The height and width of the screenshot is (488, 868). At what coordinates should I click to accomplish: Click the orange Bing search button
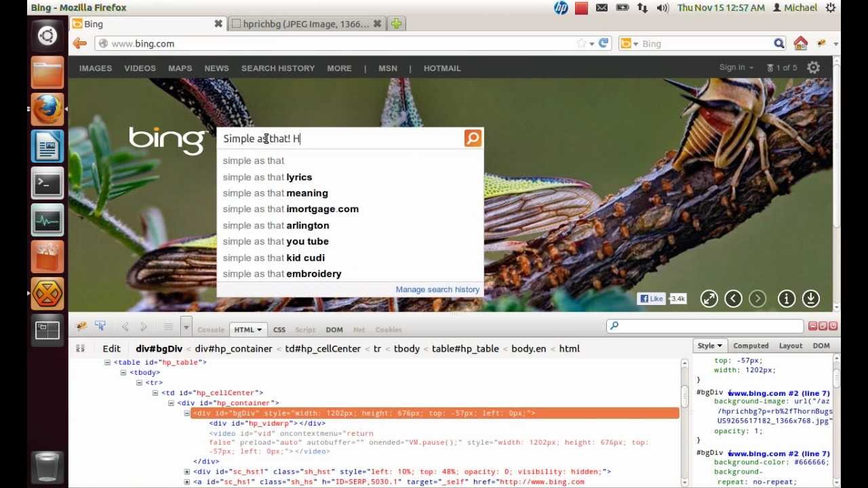pyautogui.click(x=473, y=138)
